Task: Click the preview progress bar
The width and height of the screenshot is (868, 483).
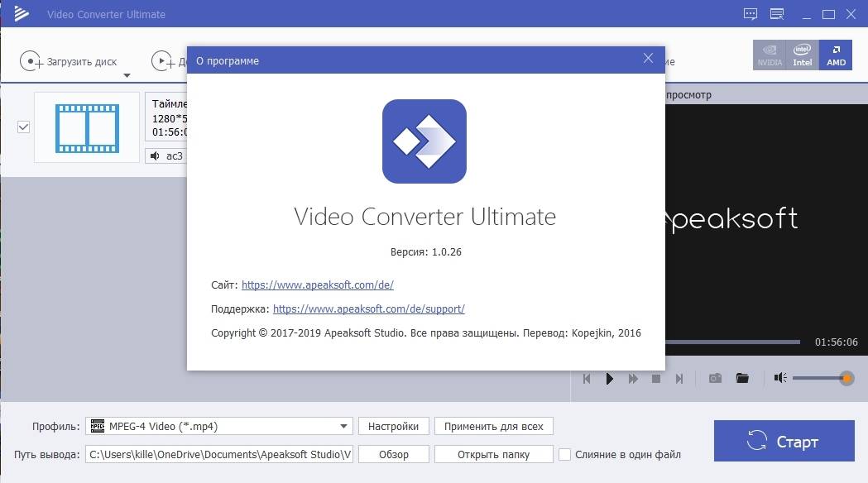Action: click(x=732, y=342)
